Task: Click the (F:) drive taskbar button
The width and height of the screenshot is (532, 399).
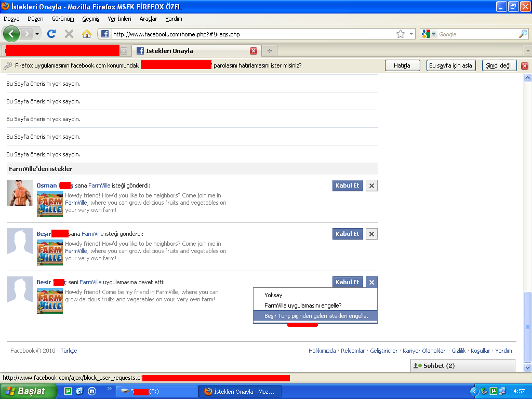Action: (x=157, y=392)
